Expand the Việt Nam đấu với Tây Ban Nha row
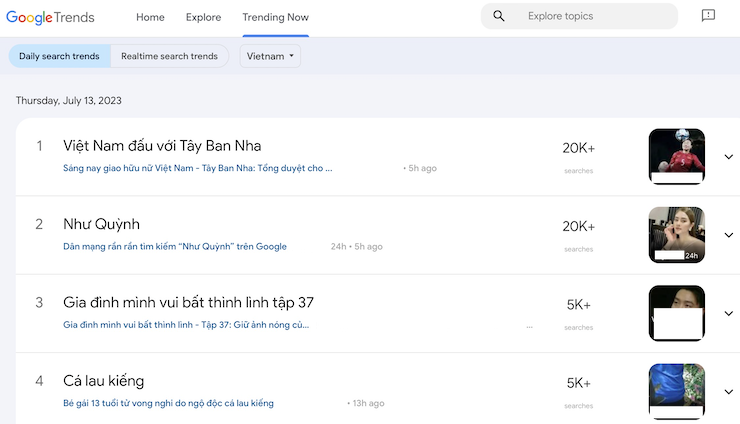The height and width of the screenshot is (424, 740). point(729,157)
